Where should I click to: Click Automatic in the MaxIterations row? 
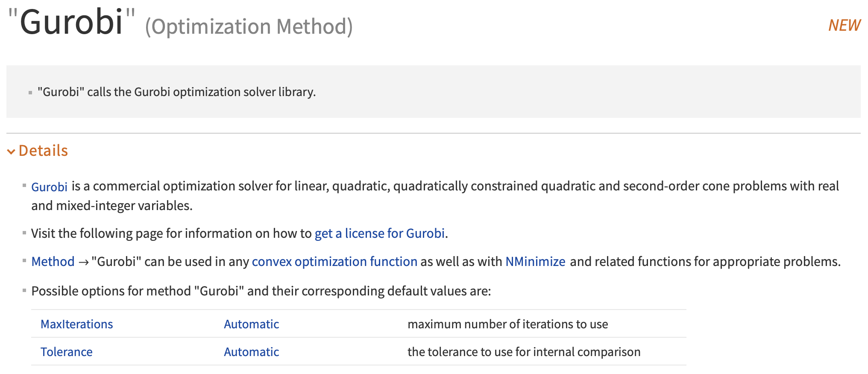[252, 324]
